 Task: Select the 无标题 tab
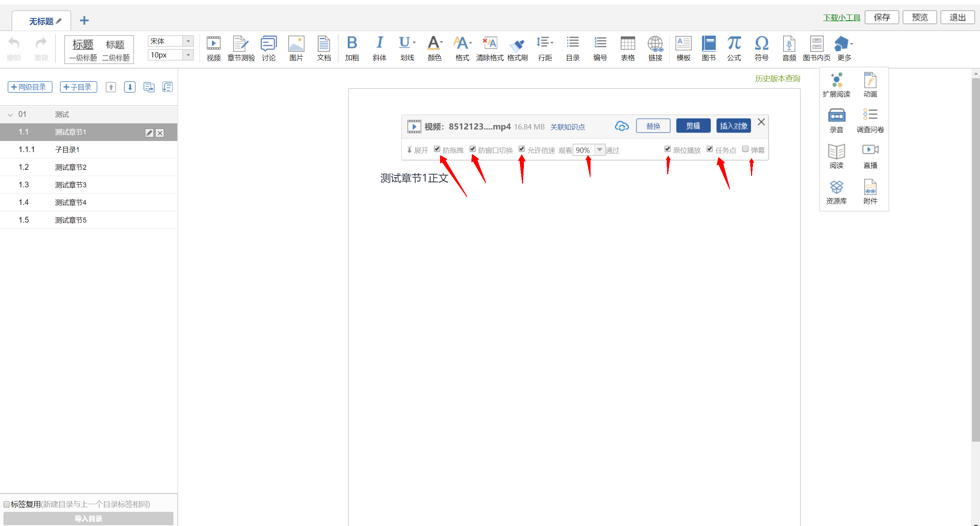click(41, 21)
